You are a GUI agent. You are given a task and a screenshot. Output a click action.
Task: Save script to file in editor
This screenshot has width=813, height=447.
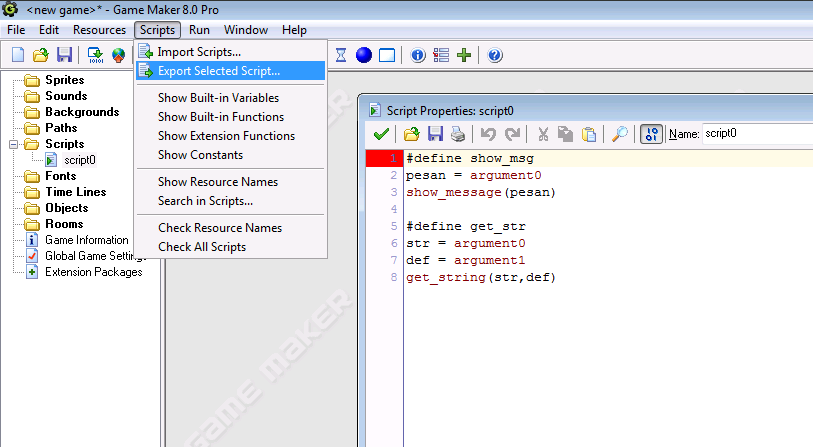point(435,134)
